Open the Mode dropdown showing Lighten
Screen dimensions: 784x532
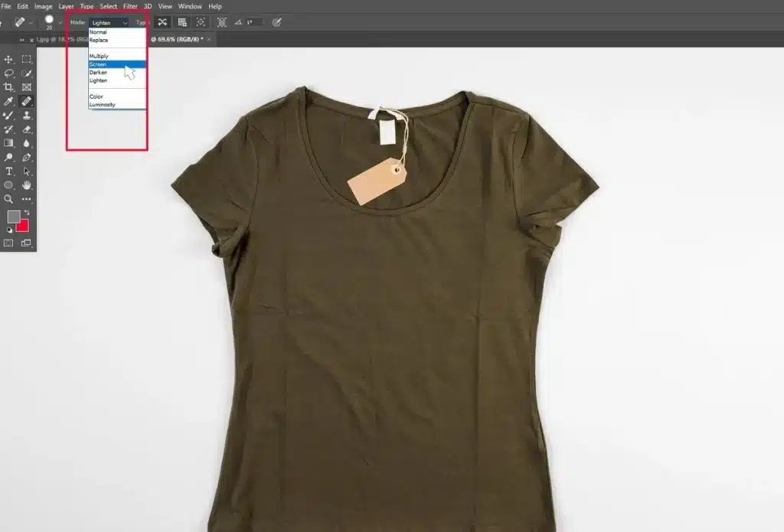tap(109, 23)
